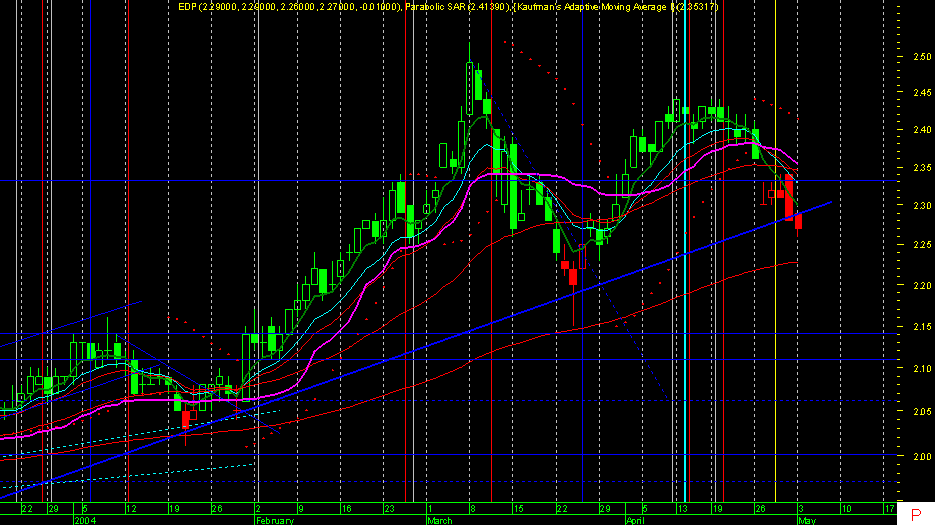935x525 pixels.
Task: Click the 2004 year label on time axis
Action: click(85, 520)
